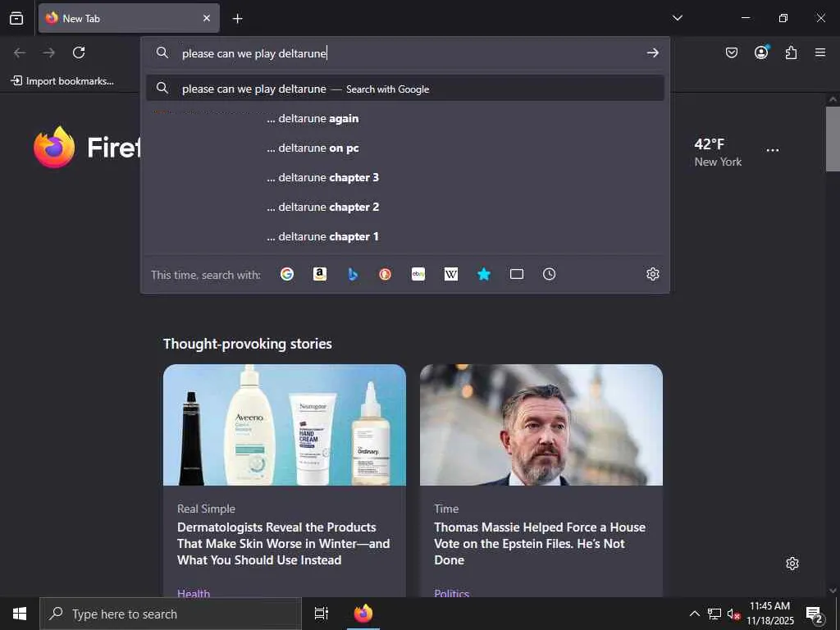Search open tabs icon
This screenshot has width=840, height=630.
[x=517, y=274]
